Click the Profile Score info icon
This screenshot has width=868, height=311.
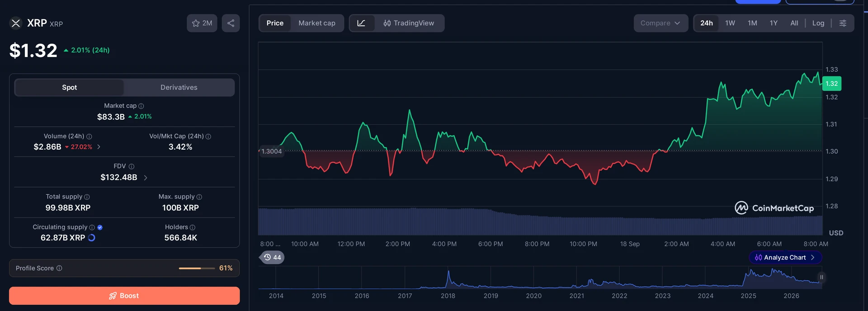[x=59, y=268]
